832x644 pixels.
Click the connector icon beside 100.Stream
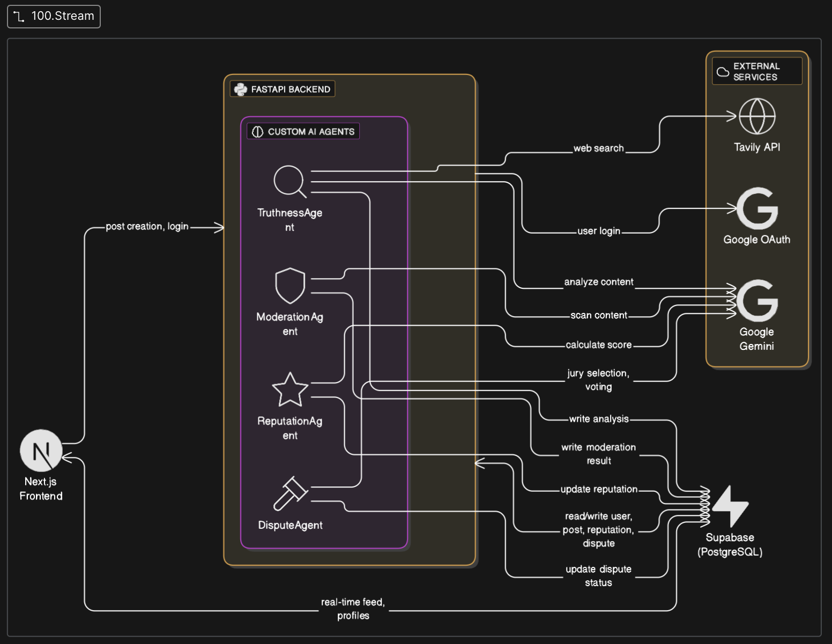[x=19, y=17]
